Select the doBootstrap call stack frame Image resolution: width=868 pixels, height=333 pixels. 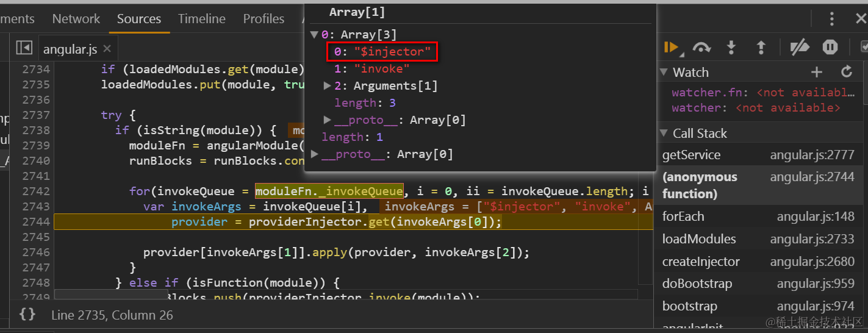tap(761, 284)
